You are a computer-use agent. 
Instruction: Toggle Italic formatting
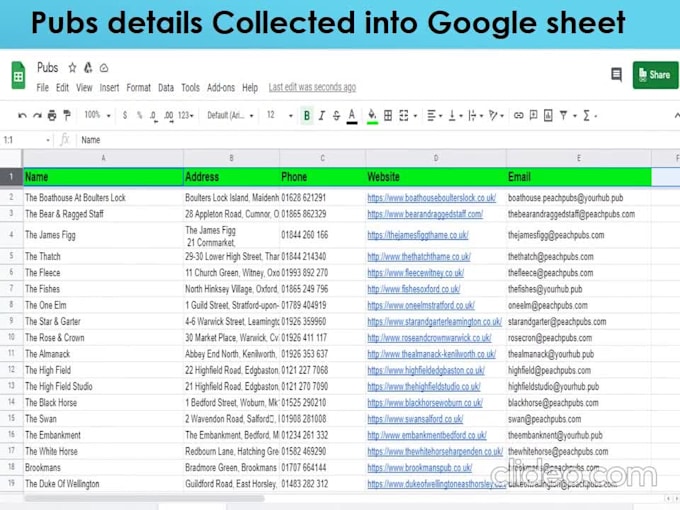tap(322, 115)
